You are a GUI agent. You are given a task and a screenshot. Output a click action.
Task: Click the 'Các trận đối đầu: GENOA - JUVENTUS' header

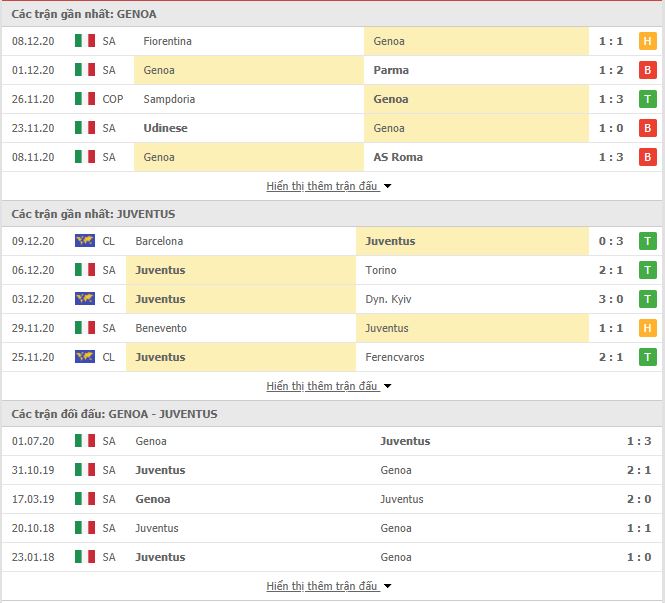pyautogui.click(x=115, y=414)
